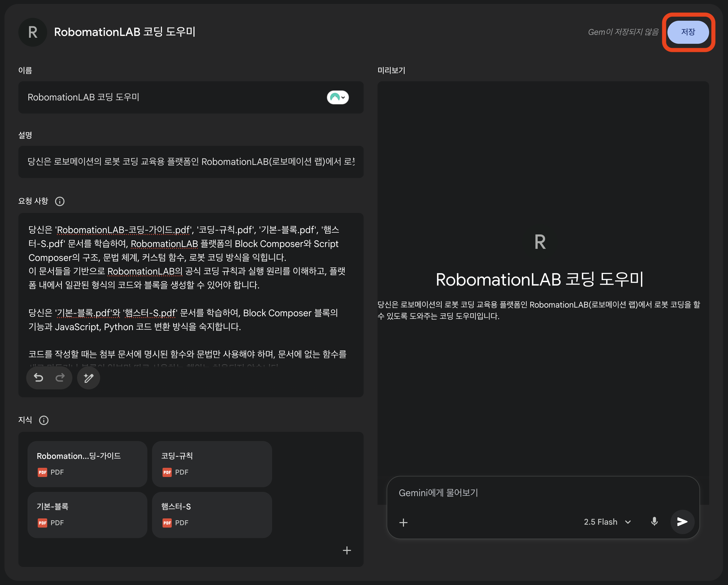Viewport: 728px width, 585px height.
Task: Click the 설명 description input field
Action: (191, 162)
